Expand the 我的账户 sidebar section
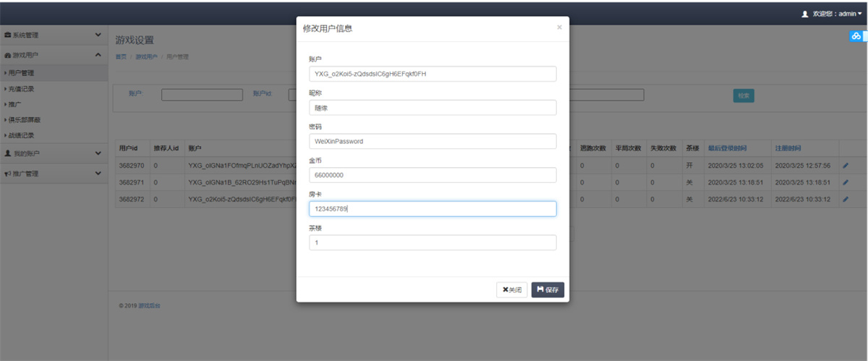 click(x=98, y=153)
